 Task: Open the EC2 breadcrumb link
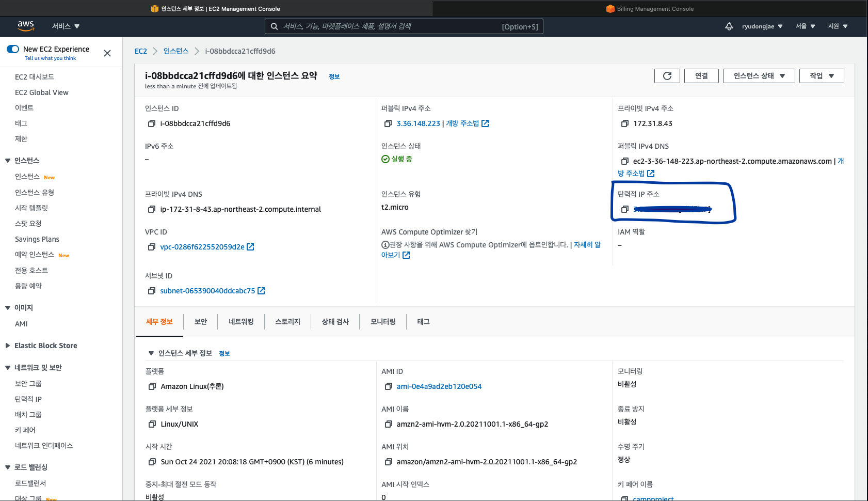[141, 51]
